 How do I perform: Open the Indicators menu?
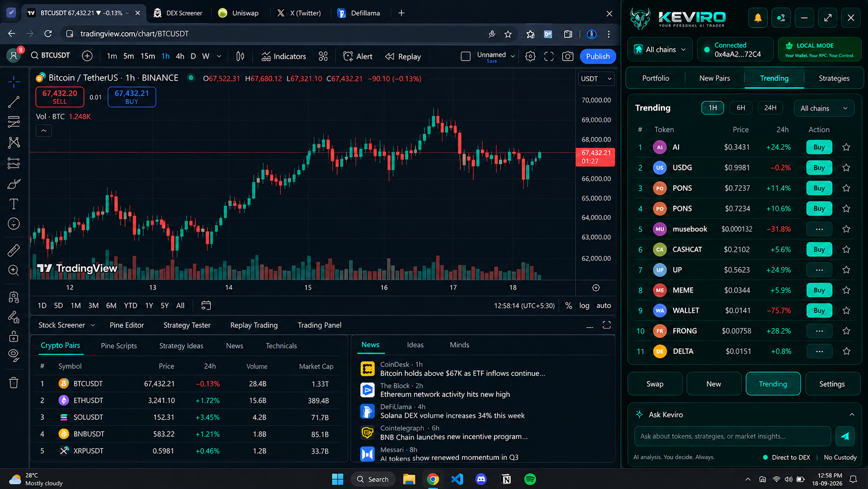pos(283,56)
